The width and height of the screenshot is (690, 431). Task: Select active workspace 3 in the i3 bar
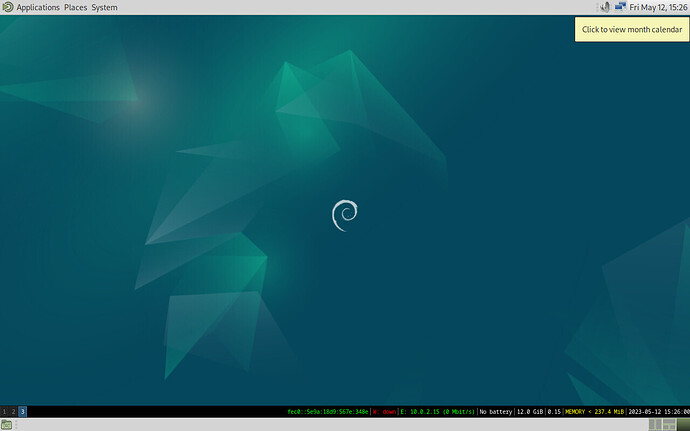(x=22, y=412)
